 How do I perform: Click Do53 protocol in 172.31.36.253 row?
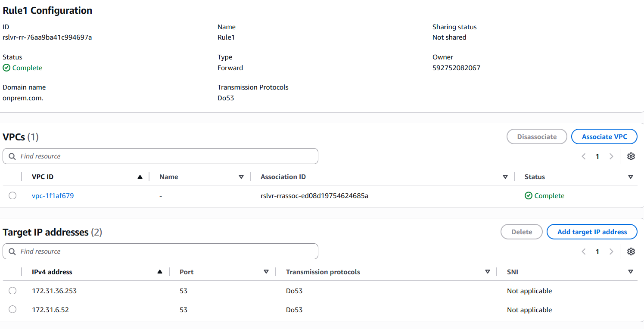[x=294, y=291]
